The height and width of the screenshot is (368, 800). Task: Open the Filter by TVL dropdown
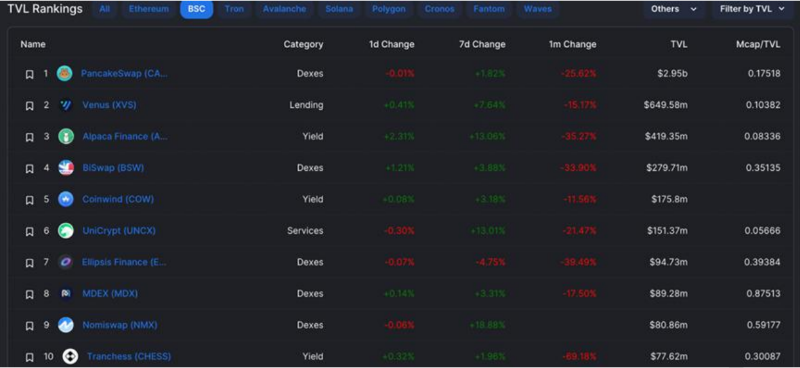pyautogui.click(x=752, y=9)
